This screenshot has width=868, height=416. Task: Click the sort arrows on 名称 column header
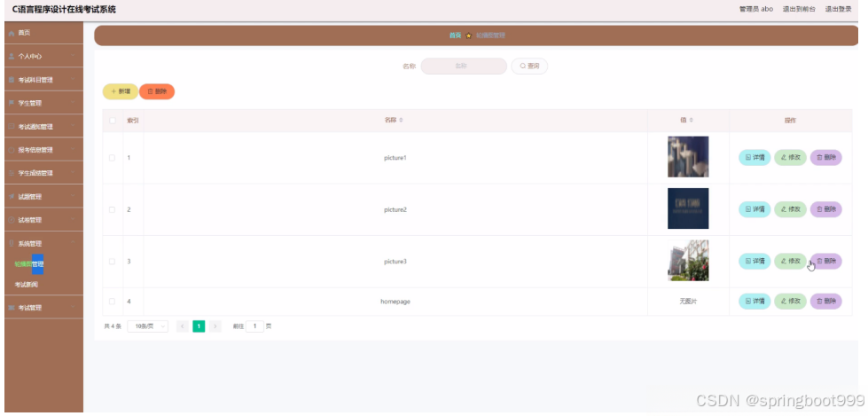[402, 121]
